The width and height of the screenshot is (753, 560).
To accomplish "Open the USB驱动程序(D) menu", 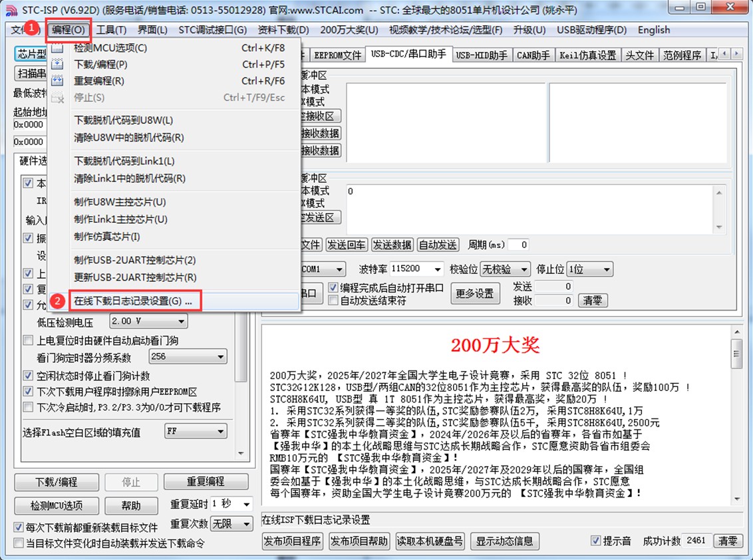I will coord(591,30).
